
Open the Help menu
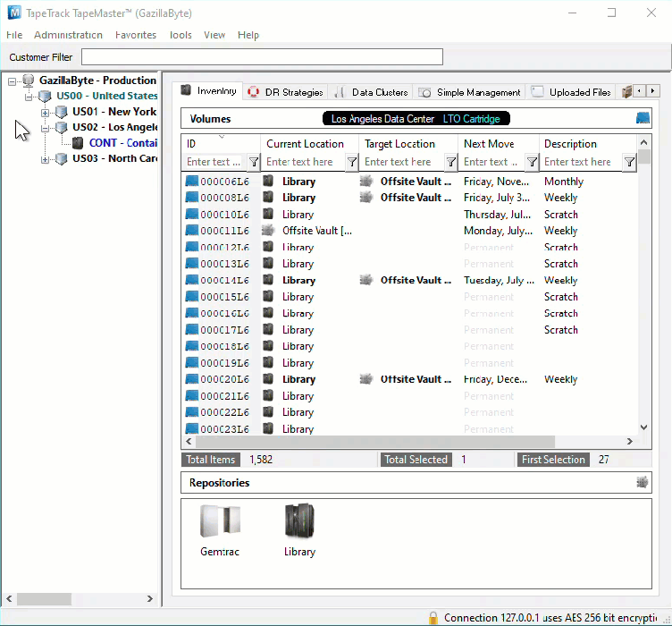pyautogui.click(x=248, y=35)
